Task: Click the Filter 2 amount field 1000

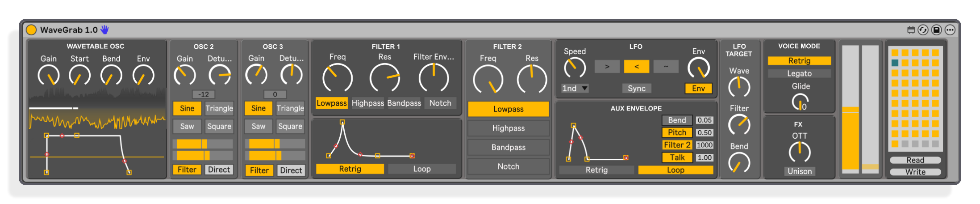Action: pos(705,145)
